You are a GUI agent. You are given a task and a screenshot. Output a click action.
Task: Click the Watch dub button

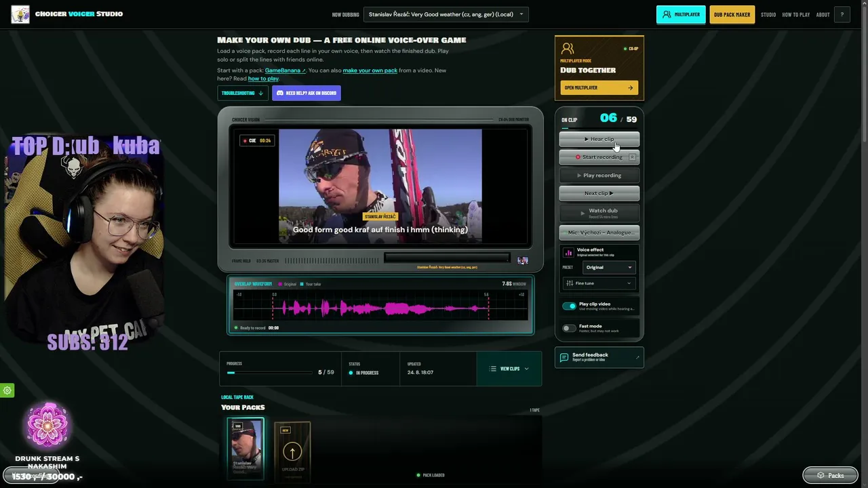coord(599,213)
